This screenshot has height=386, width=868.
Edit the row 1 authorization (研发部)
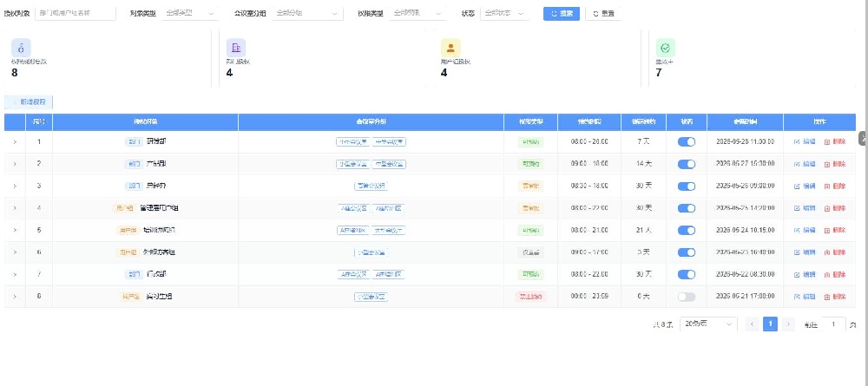805,141
